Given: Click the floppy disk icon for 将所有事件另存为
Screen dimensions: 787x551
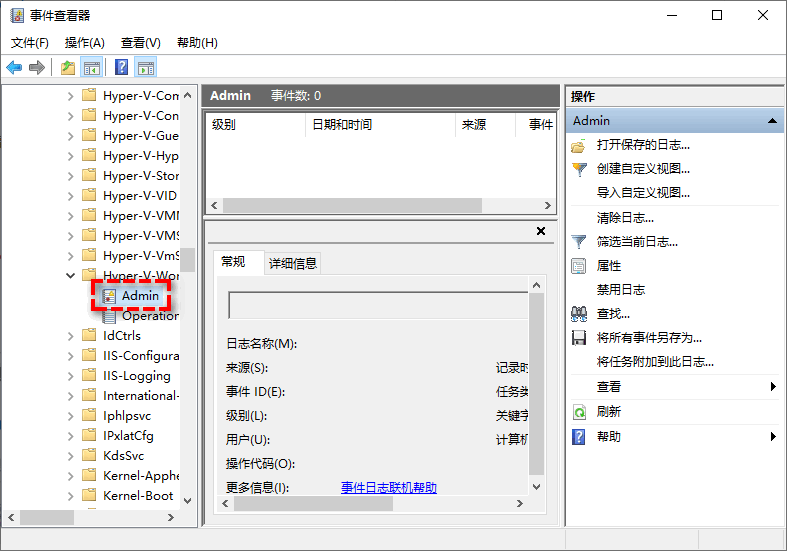Looking at the screenshot, I should tap(578, 338).
